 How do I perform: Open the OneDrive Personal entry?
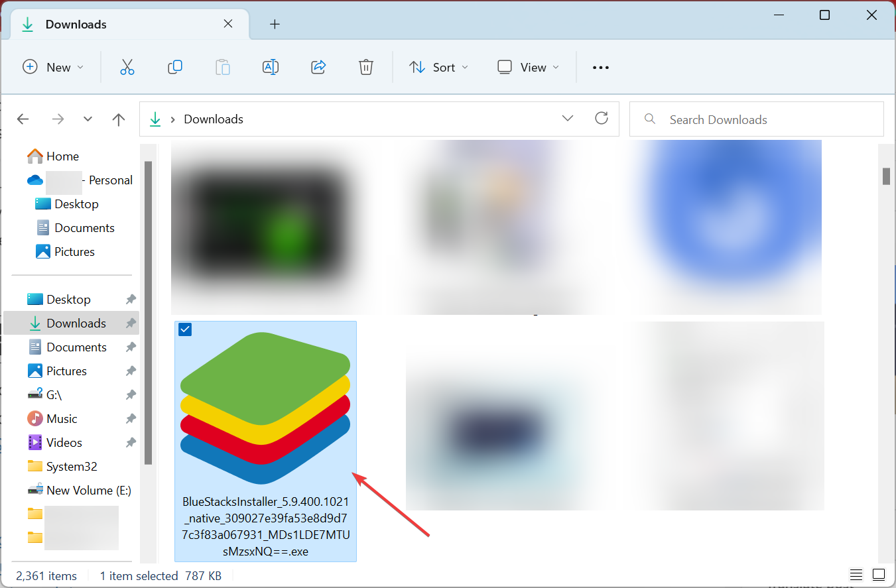coord(80,180)
